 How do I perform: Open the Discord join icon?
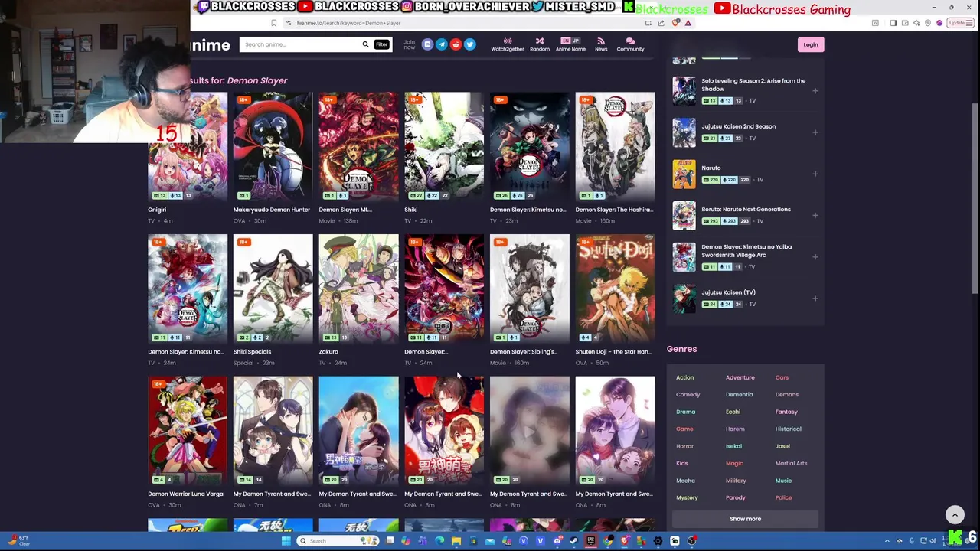[427, 44]
